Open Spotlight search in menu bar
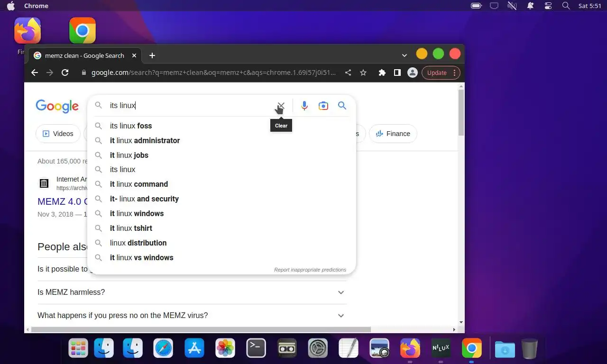The height and width of the screenshot is (364, 607). click(x=566, y=6)
